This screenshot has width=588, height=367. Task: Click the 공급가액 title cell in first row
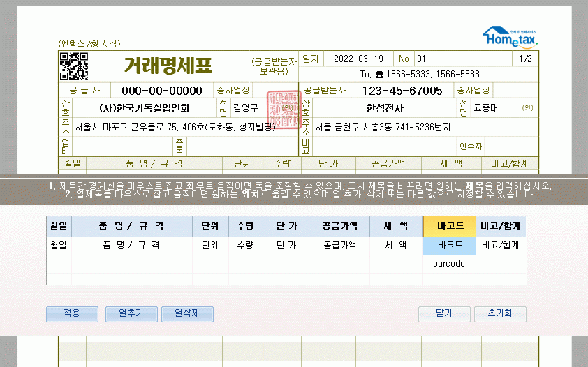click(340, 246)
